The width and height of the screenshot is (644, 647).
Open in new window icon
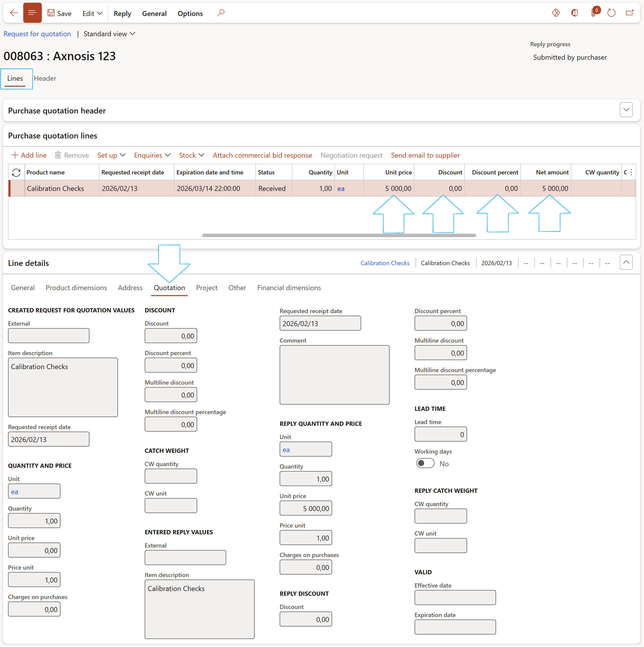tap(630, 13)
